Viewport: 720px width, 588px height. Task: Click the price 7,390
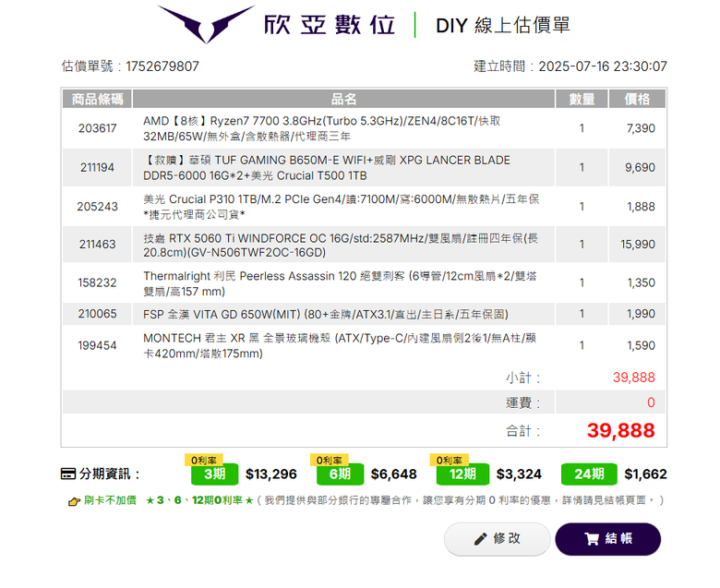pos(641,128)
